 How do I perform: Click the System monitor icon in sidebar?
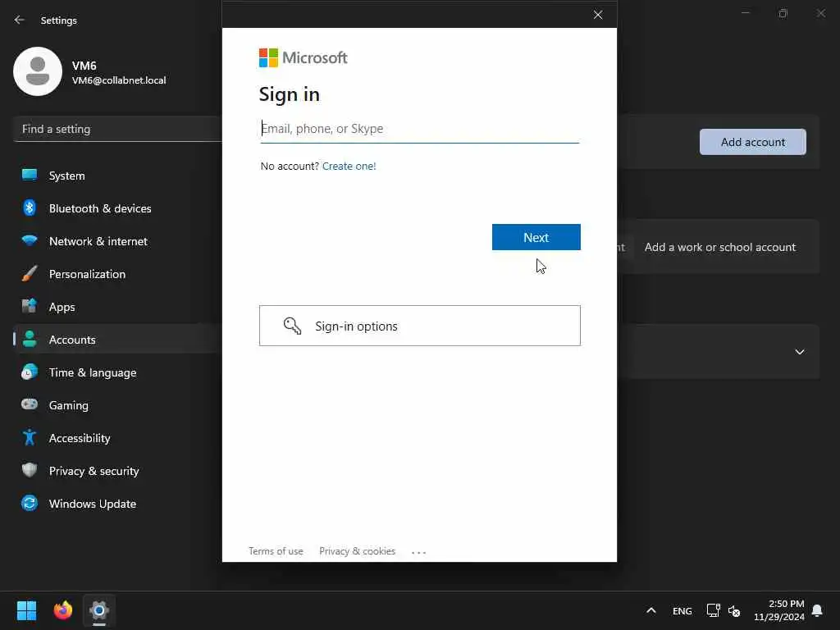[30, 176]
